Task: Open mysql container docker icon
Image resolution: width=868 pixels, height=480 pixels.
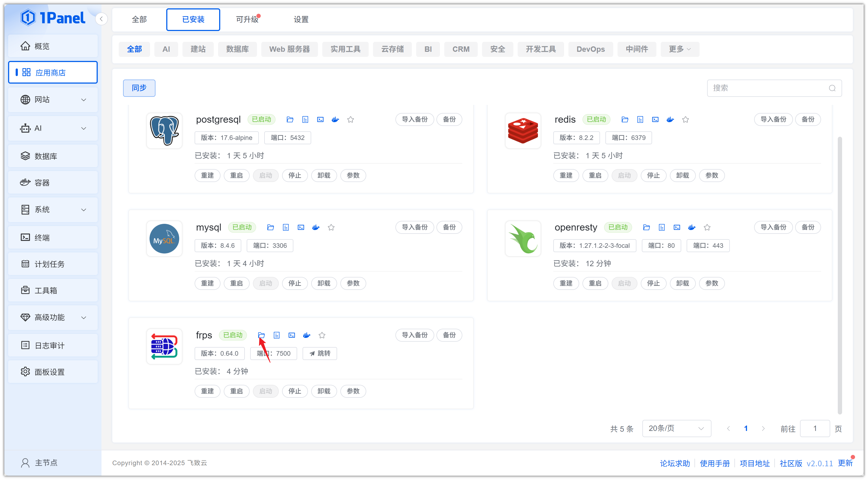Action: tap(316, 228)
